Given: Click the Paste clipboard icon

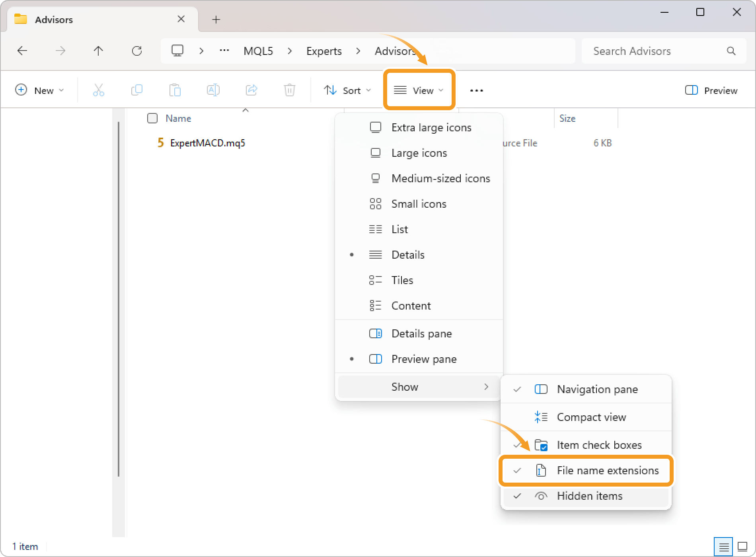Looking at the screenshot, I should point(175,90).
